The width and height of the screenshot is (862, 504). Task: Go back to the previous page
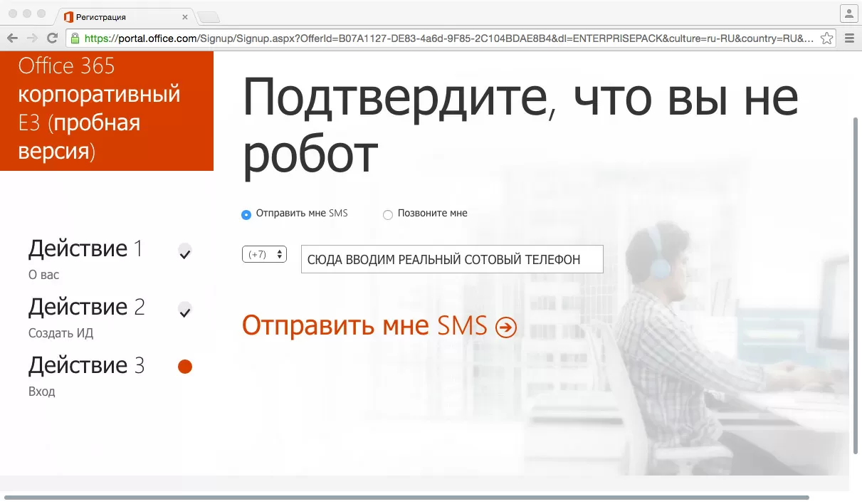pos(13,38)
